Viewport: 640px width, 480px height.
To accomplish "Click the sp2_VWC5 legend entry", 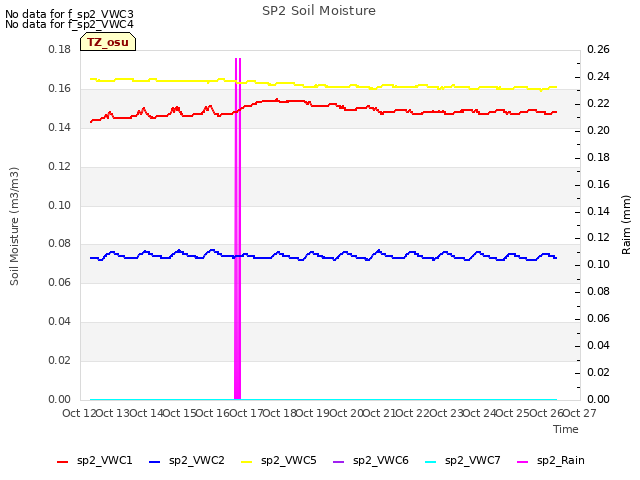I will 278,461.
